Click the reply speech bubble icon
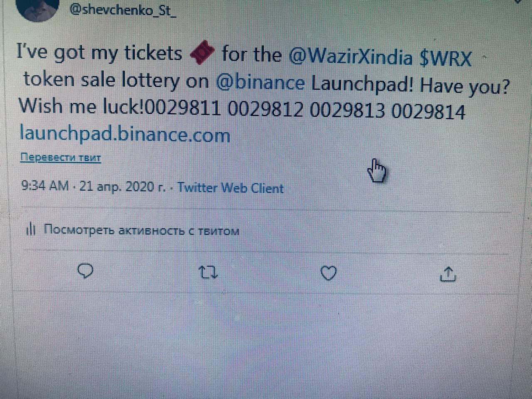The image size is (532, 399). [x=86, y=271]
